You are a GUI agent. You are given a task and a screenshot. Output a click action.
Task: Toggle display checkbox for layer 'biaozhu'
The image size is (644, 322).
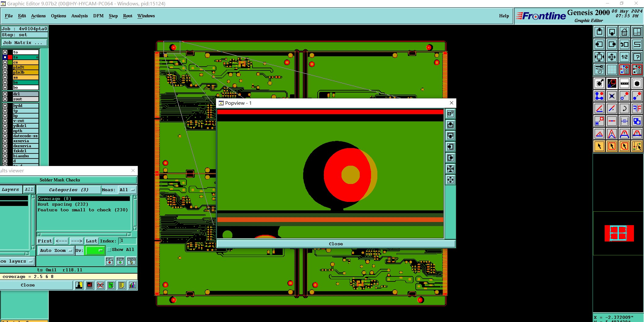pos(5,156)
